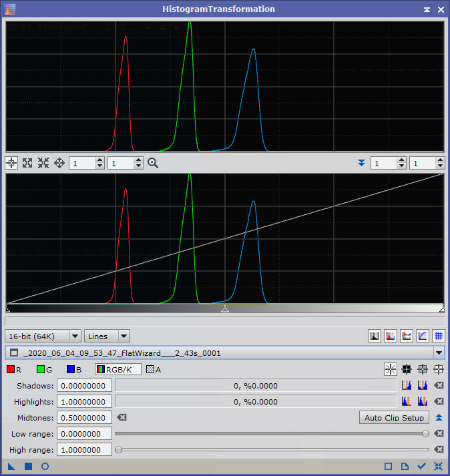Screen dimensions: 450x476
Task: Open the FlatWizard view selector dropdown
Action: point(225,352)
